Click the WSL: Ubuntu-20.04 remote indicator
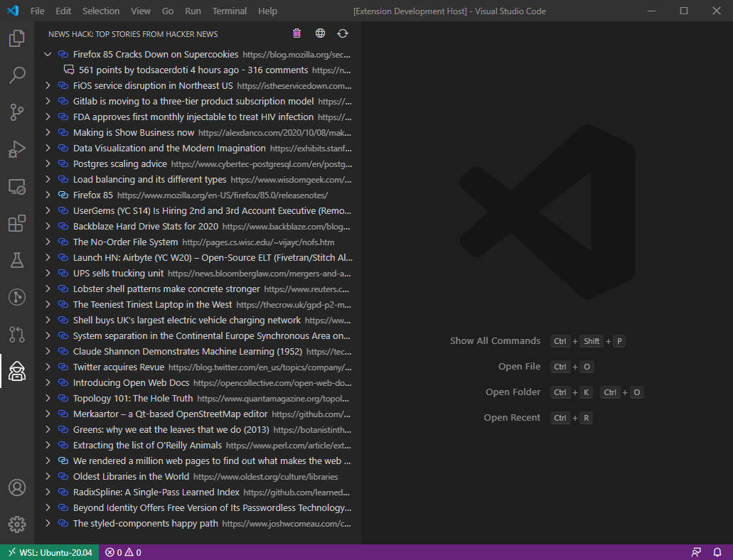Image resolution: width=733 pixels, height=560 pixels. tap(50, 552)
